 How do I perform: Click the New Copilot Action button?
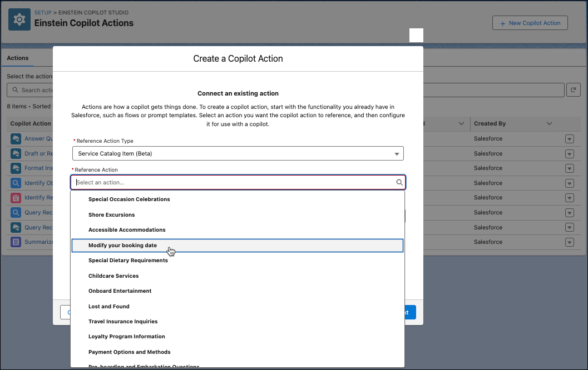point(530,23)
